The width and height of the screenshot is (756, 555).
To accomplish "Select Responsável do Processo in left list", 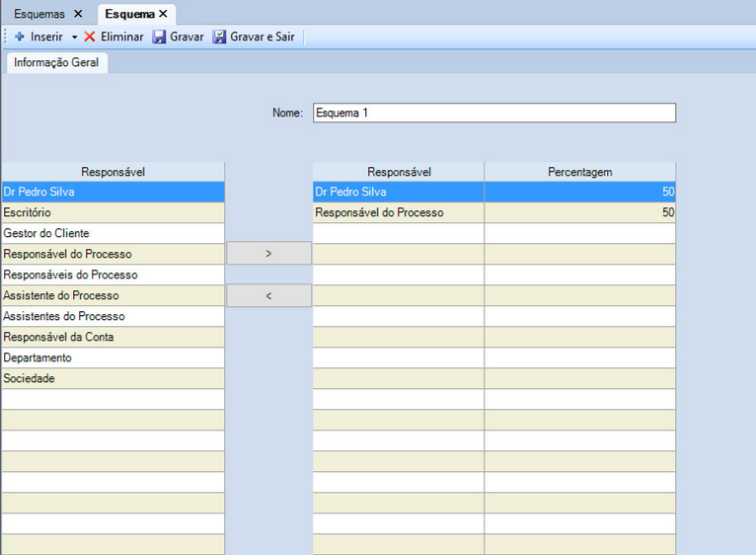I will pyautogui.click(x=113, y=254).
